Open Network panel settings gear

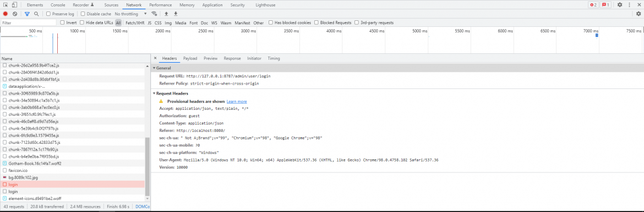638,14
